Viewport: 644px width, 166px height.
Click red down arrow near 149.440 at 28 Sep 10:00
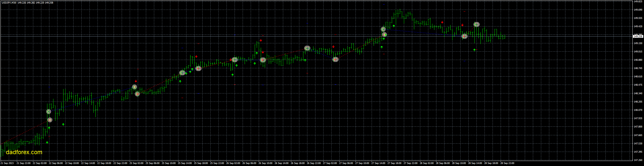(x=462, y=25)
